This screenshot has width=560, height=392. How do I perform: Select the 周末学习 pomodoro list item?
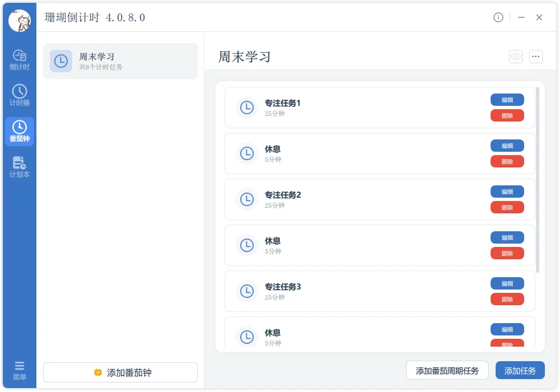[x=120, y=61]
